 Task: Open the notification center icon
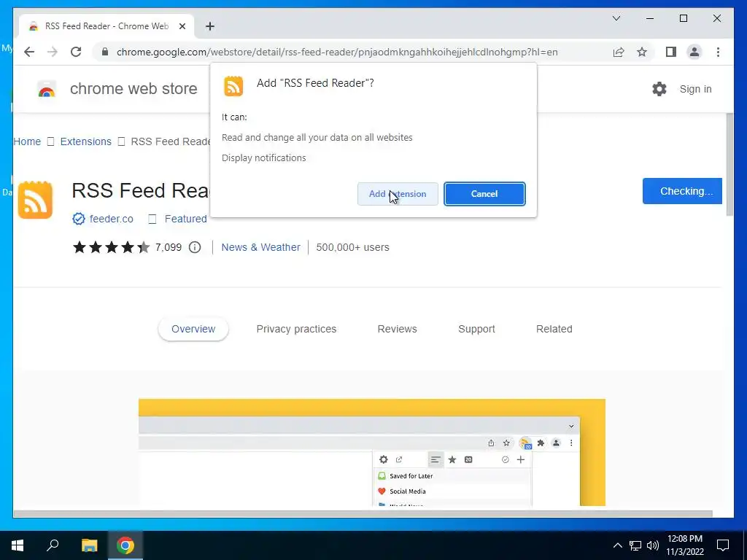(x=723, y=545)
